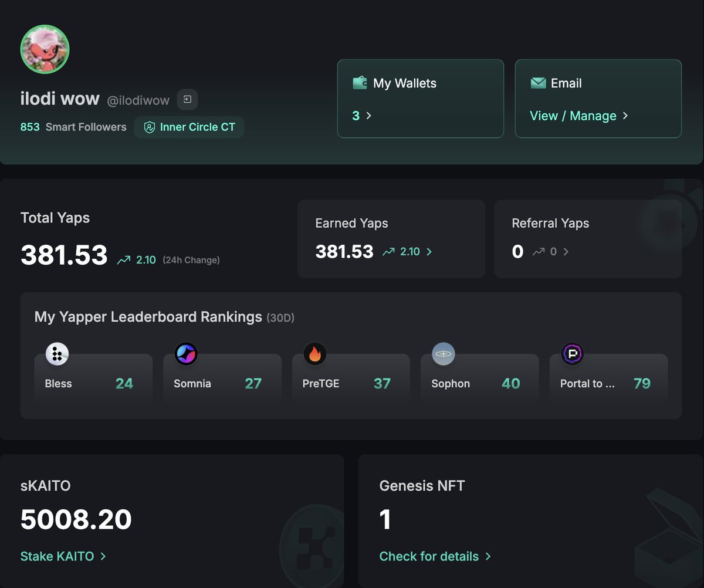Click the chevron after Stake KAITO

coord(103,556)
